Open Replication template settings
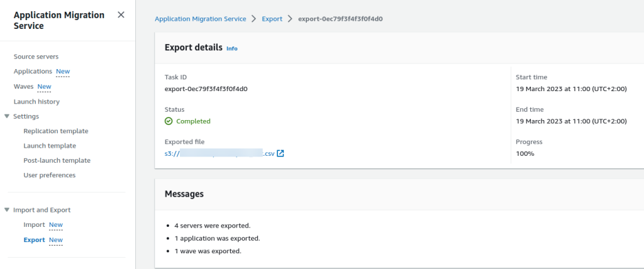The width and height of the screenshot is (644, 269). click(x=56, y=131)
